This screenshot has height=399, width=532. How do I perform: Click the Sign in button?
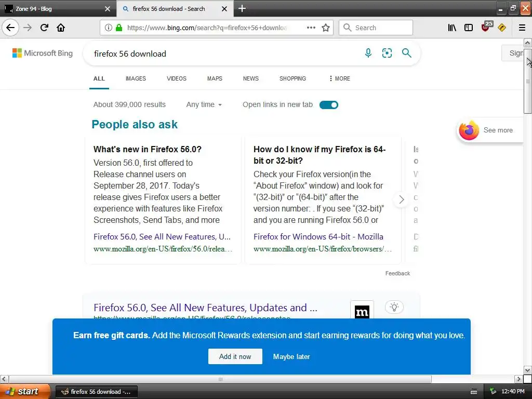[x=514, y=54]
